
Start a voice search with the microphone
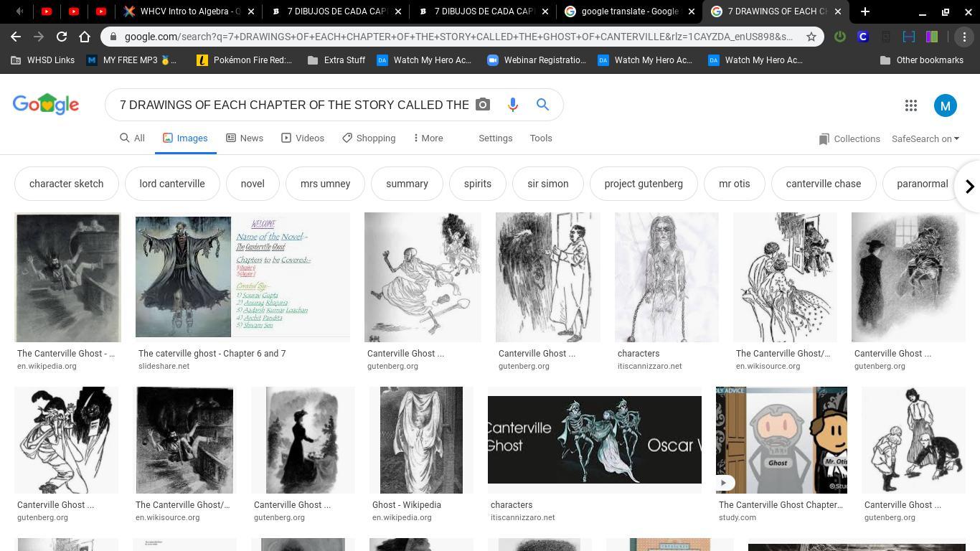512,105
